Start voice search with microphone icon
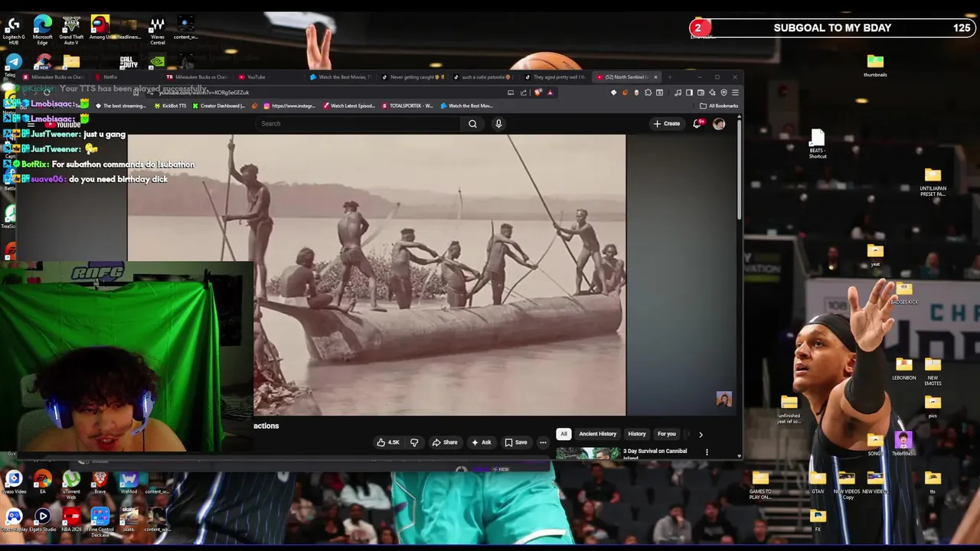Viewport: 980px width, 551px height. point(498,123)
